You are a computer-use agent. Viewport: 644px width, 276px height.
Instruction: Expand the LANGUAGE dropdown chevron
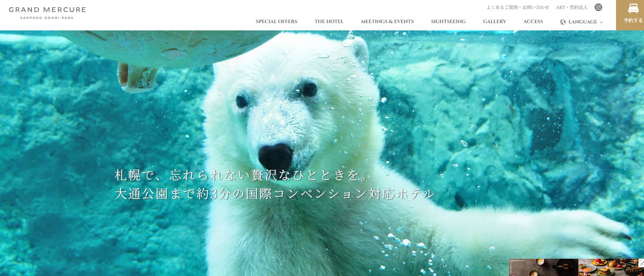(x=601, y=22)
